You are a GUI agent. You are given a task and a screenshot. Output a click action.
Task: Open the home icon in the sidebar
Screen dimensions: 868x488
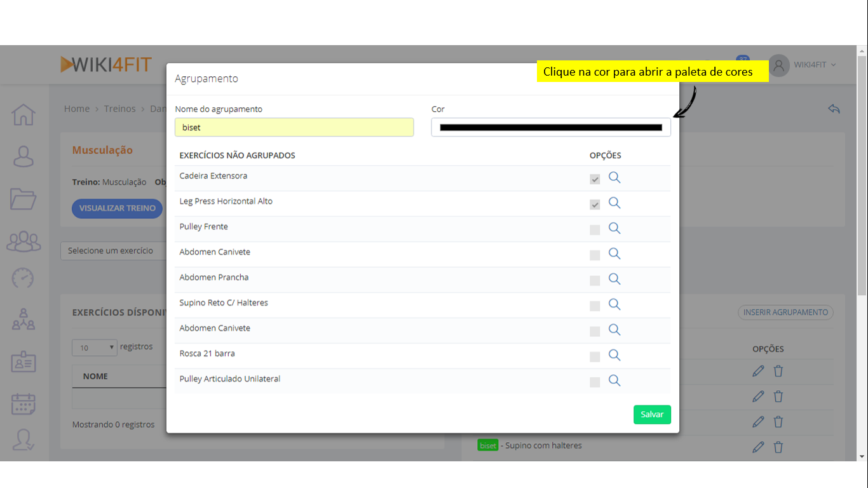(x=24, y=115)
